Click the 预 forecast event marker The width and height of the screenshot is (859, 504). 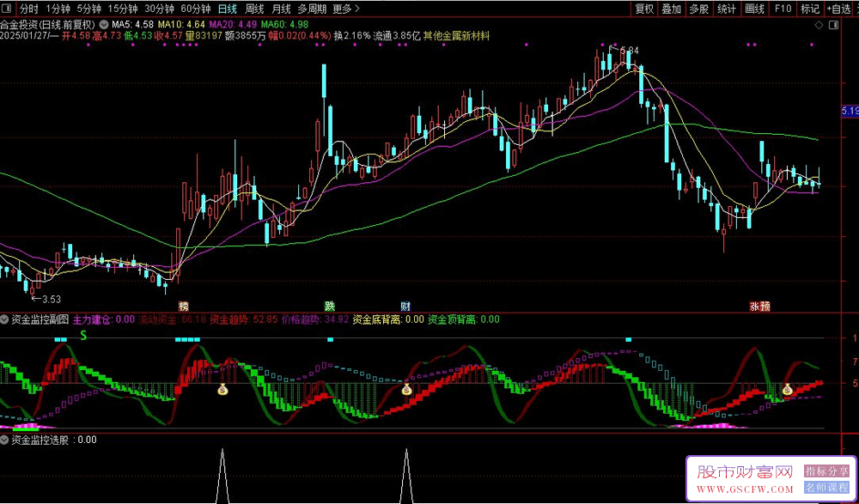point(765,307)
